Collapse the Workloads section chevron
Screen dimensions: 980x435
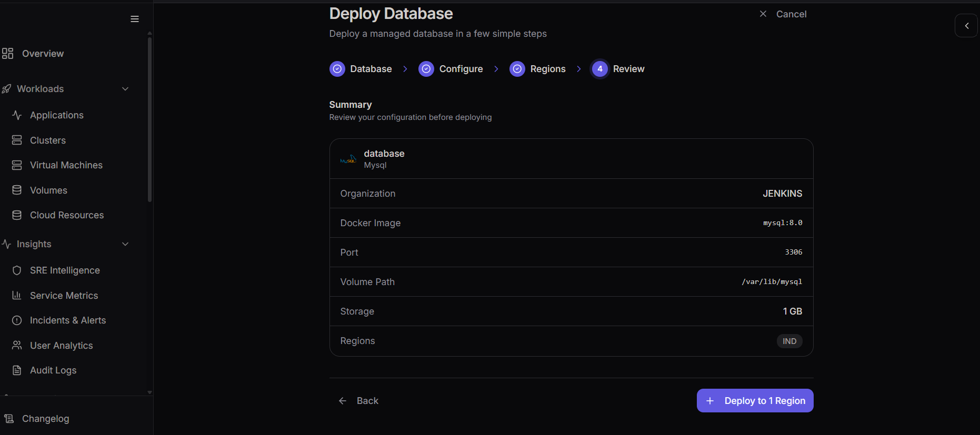125,89
